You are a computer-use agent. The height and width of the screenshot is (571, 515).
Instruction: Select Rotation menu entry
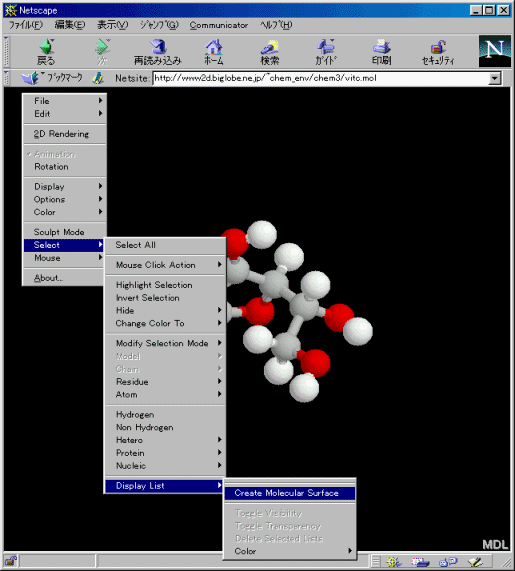pos(64,166)
